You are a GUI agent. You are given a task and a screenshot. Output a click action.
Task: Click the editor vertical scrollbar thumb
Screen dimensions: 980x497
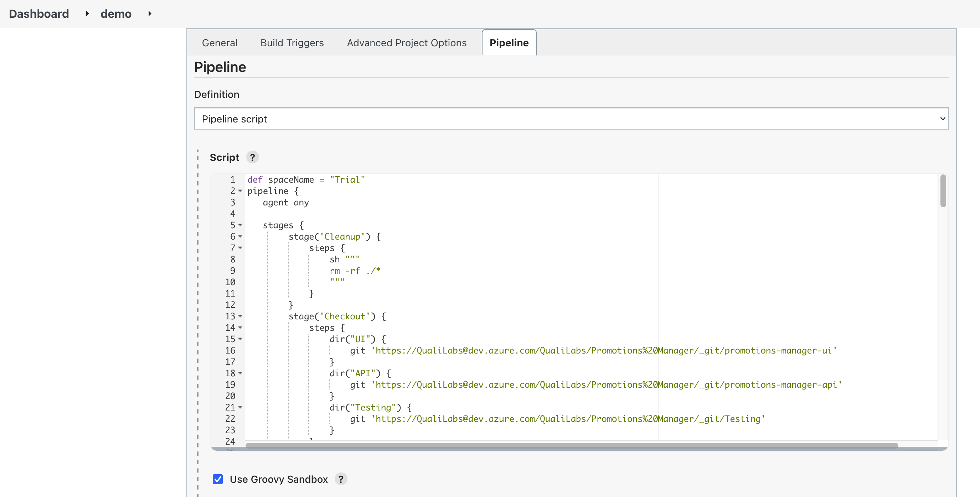(x=943, y=191)
